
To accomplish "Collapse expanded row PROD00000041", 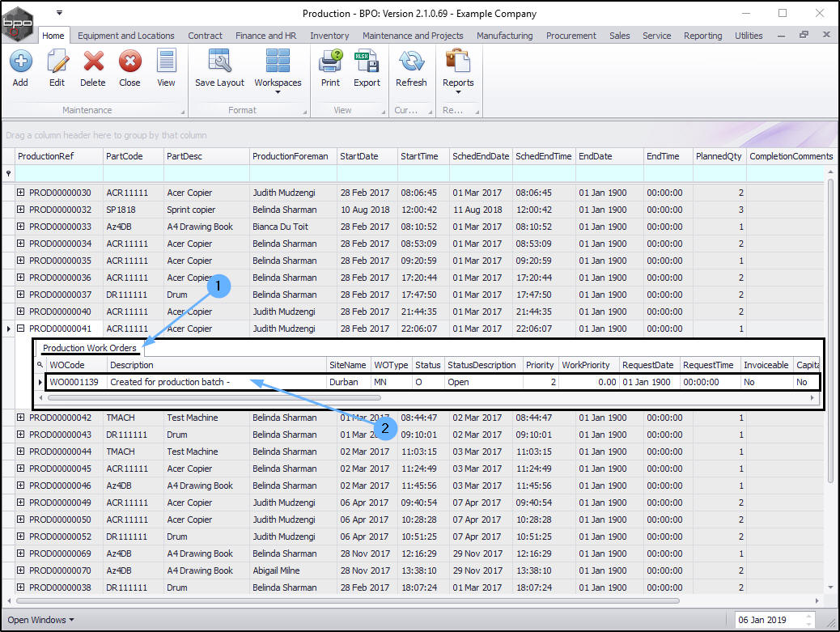I will (20, 329).
